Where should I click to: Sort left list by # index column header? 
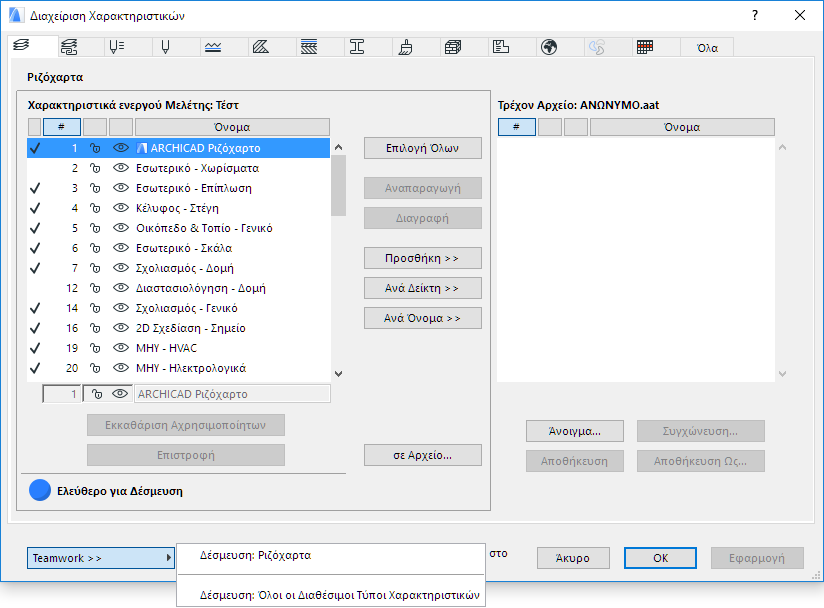pyautogui.click(x=61, y=127)
